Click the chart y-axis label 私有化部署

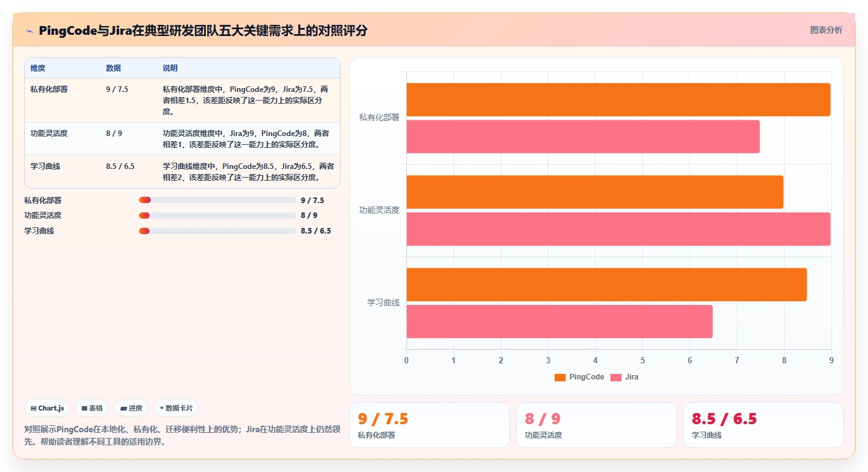[x=379, y=117]
